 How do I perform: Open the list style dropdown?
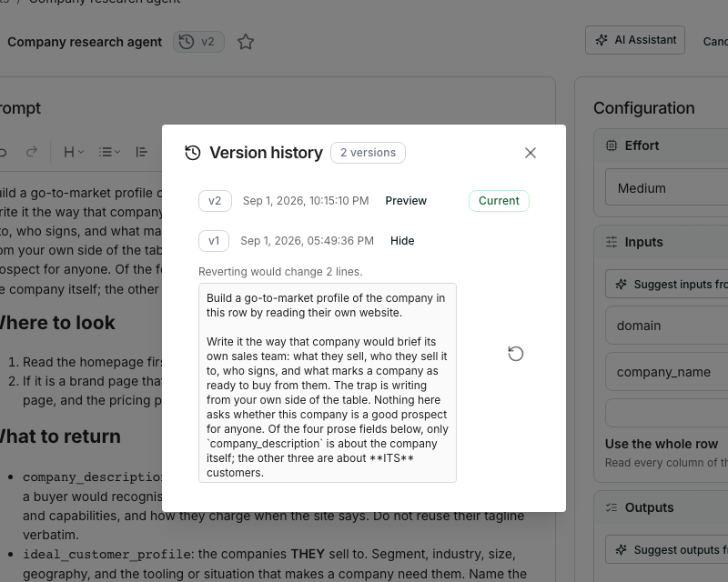(x=109, y=152)
